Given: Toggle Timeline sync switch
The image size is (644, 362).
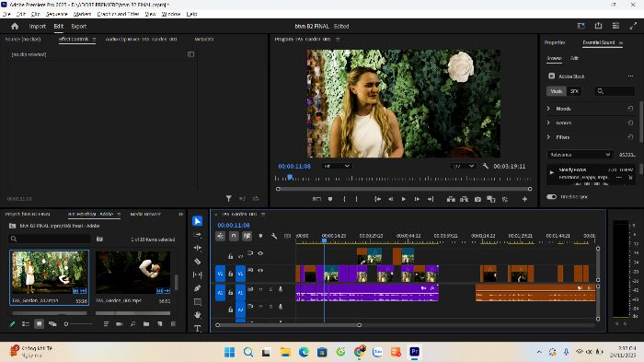Looking at the screenshot, I should [x=552, y=196].
